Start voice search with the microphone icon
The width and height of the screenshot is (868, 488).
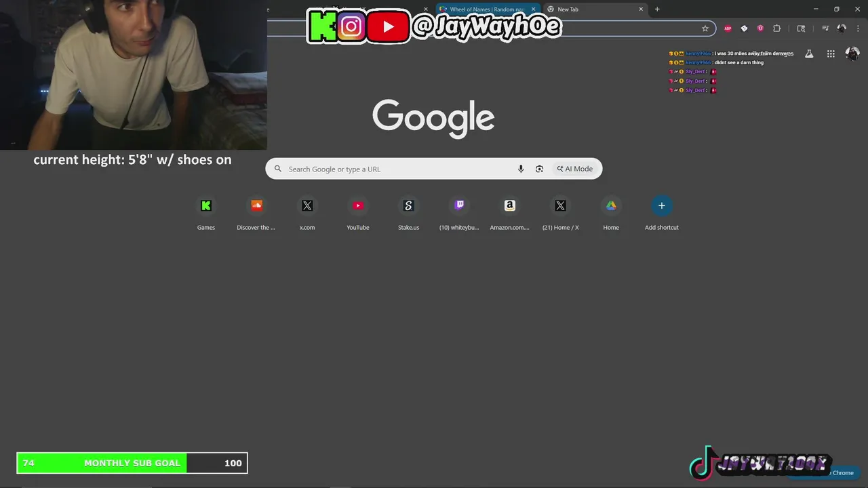[x=521, y=169]
